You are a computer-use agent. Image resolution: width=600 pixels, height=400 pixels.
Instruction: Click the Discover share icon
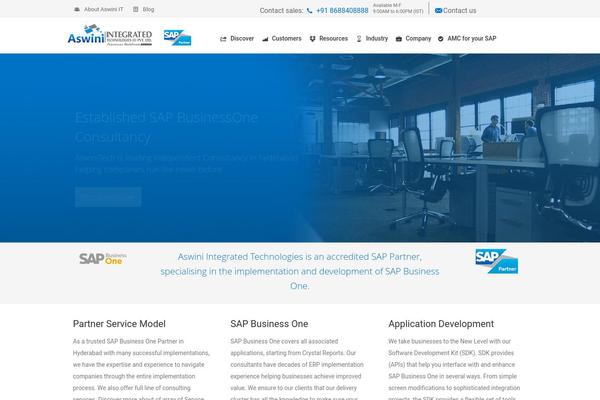coord(223,39)
